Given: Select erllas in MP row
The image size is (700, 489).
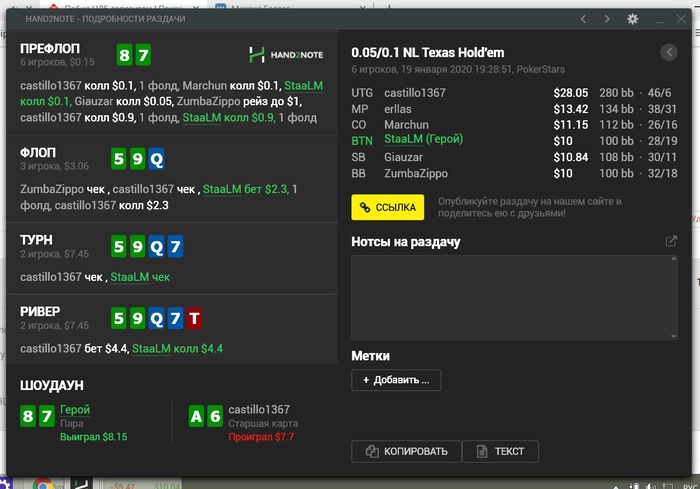Looking at the screenshot, I should (x=398, y=109).
